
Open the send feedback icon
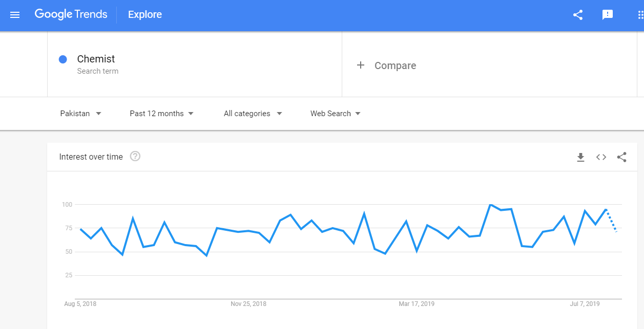click(x=608, y=15)
